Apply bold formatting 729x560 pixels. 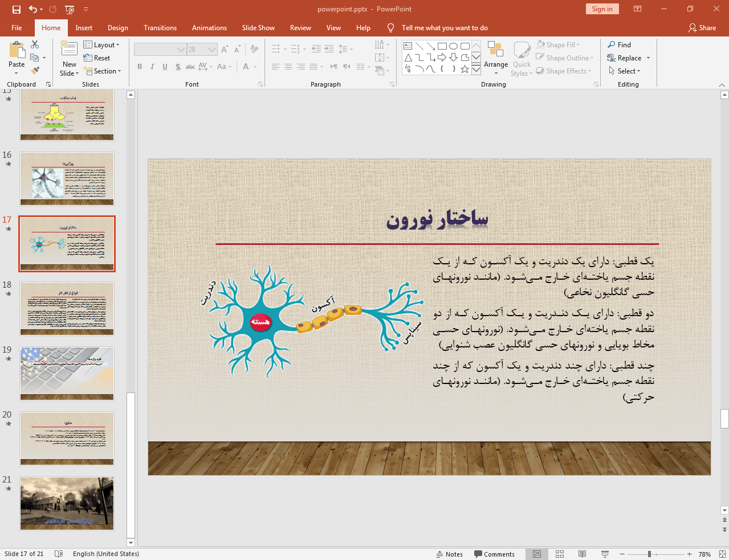[139, 67]
